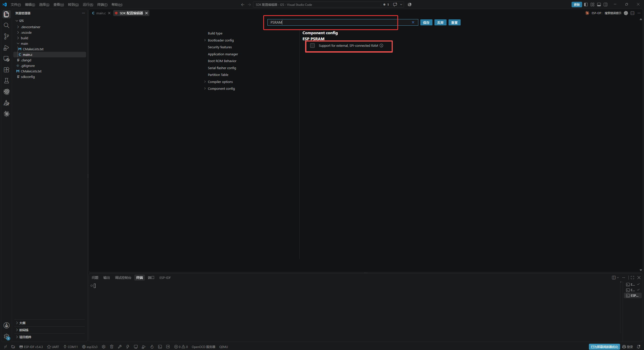Clear the PSRAM search field

click(x=413, y=22)
